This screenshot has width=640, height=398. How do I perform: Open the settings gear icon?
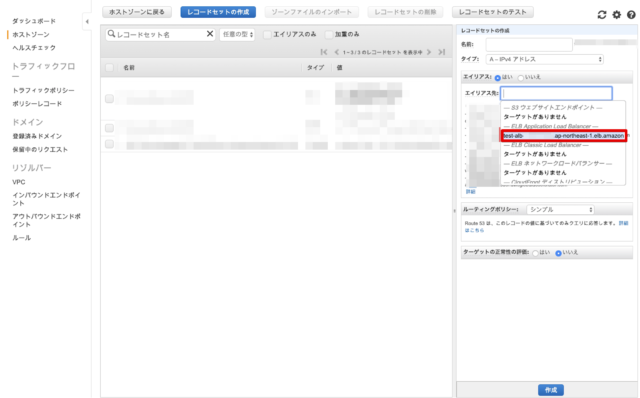pyautogui.click(x=617, y=15)
